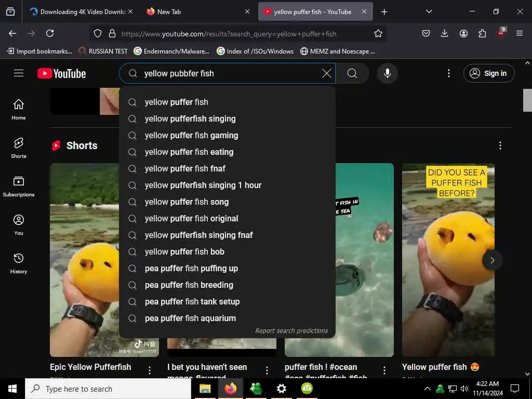Click the page vertical scrollbar
Viewport: 532px width, 399px height.
(x=527, y=100)
